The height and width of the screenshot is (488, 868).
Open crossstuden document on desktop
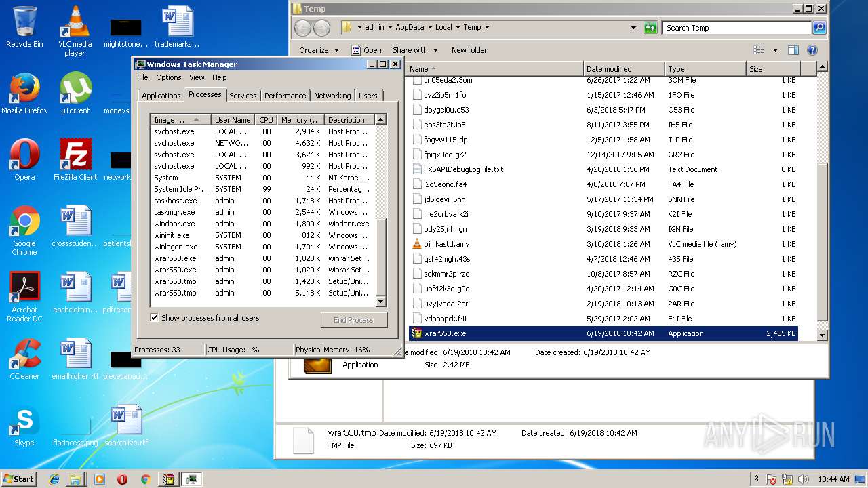[x=75, y=226]
